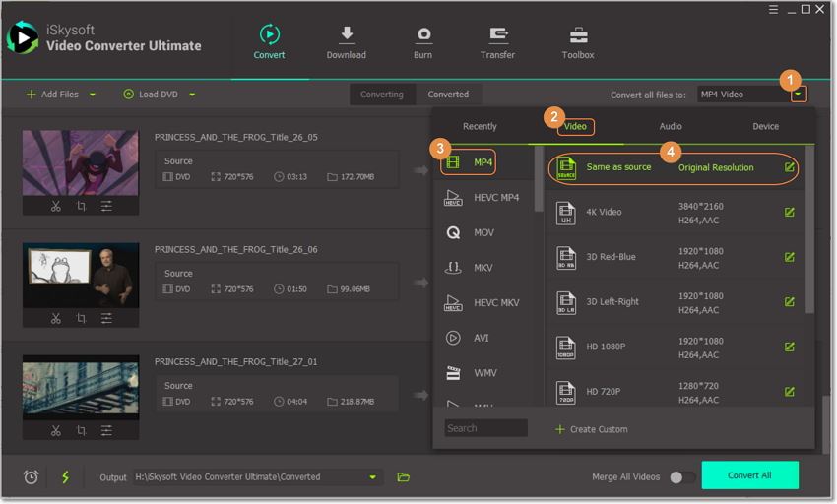The height and width of the screenshot is (504, 837).
Task: Expand the Output path dropdown
Action: (373, 477)
